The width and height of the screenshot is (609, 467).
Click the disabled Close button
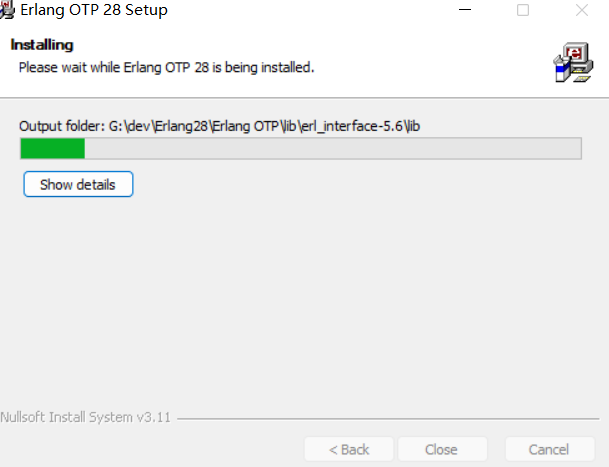tap(442, 450)
